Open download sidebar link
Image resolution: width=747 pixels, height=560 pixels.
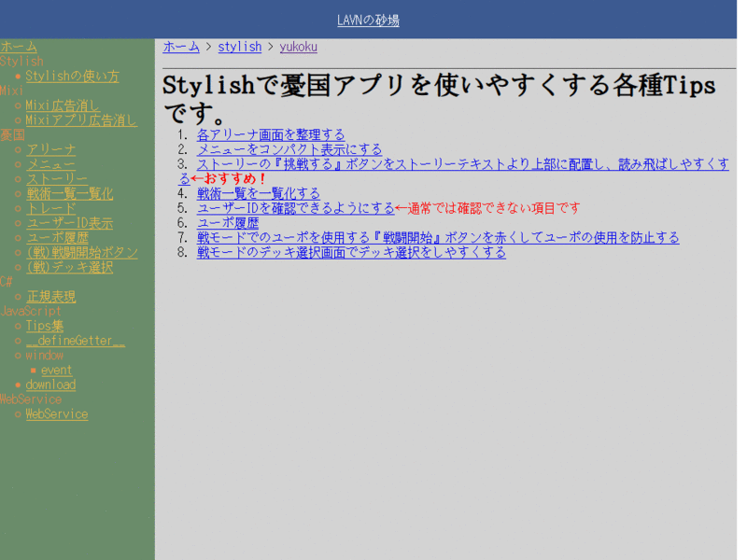click(50, 385)
